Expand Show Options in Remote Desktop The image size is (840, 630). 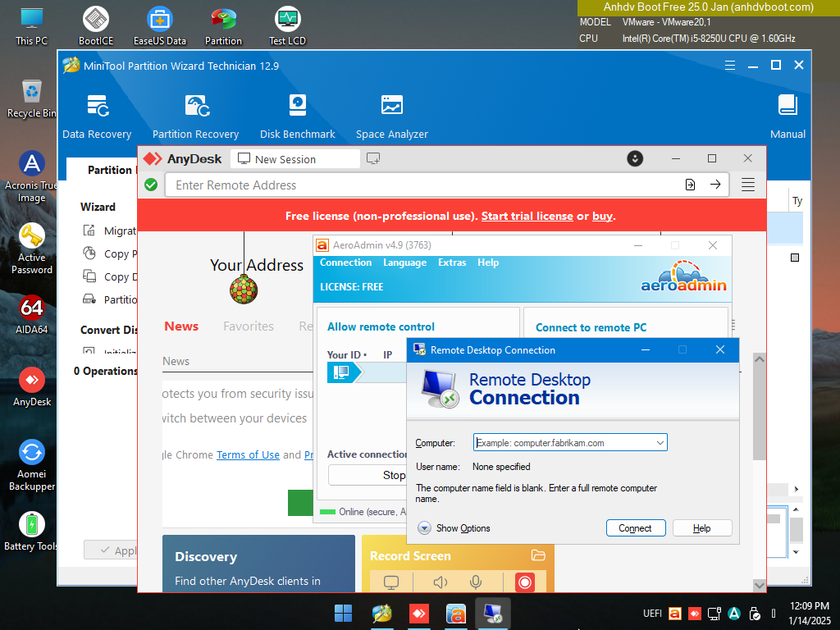(454, 528)
